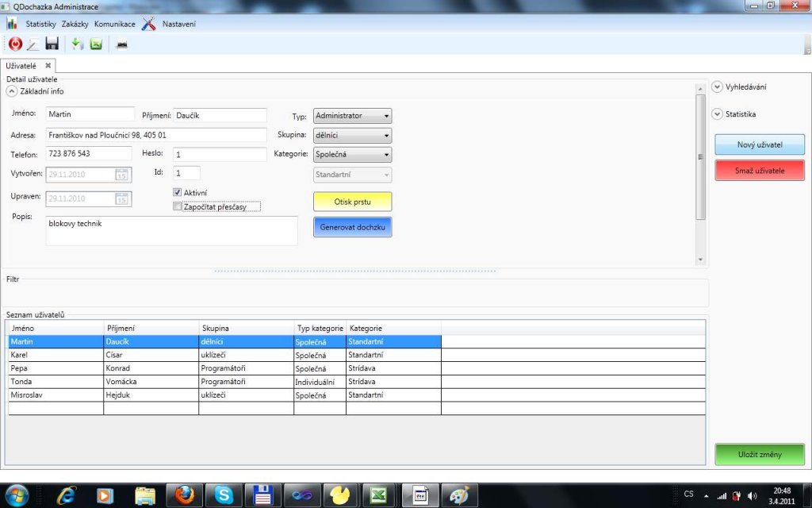This screenshot has width=812, height=508.
Task: Select the Karel Císar row
Action: click(357, 355)
